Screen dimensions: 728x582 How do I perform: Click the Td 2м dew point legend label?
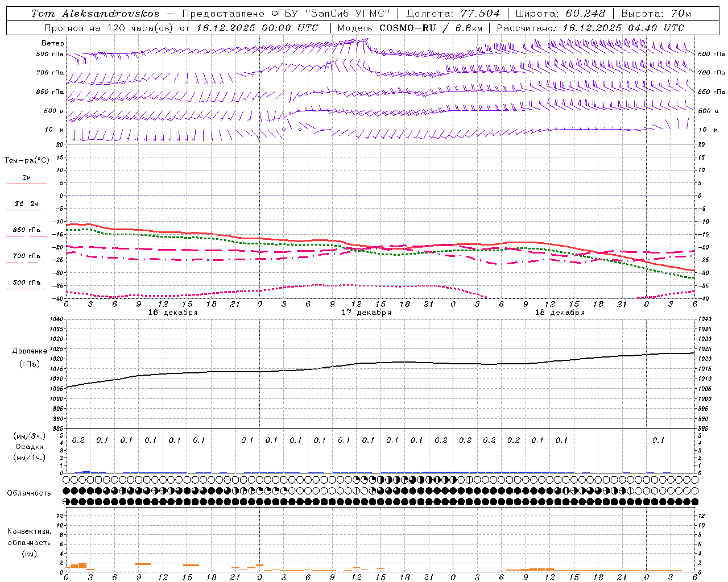point(27,203)
